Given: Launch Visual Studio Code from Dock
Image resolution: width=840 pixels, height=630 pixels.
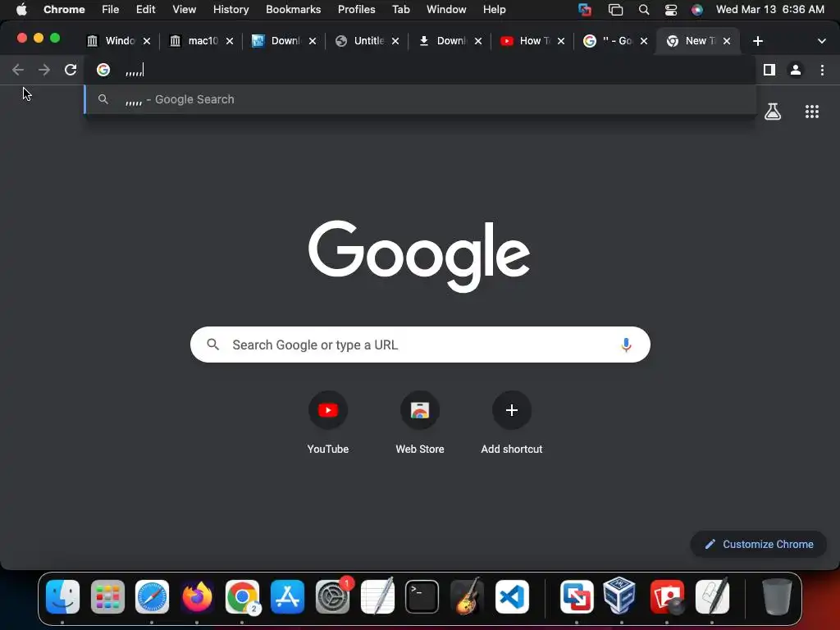Looking at the screenshot, I should tap(512, 596).
